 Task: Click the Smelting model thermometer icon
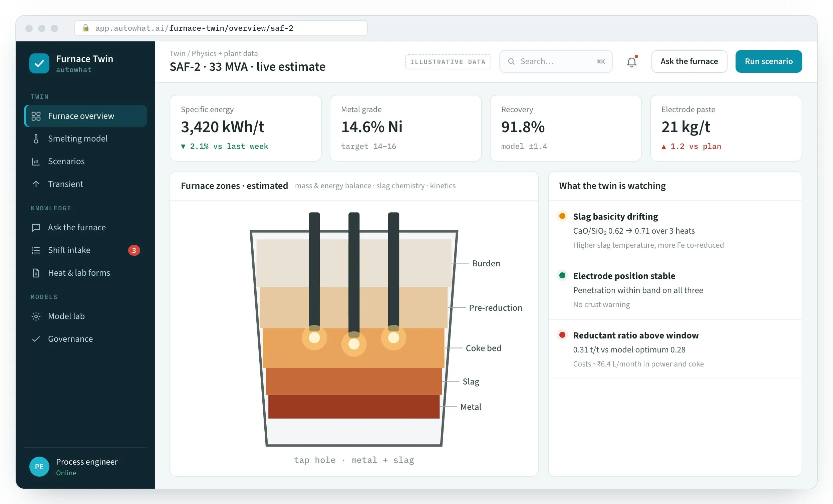[36, 139]
